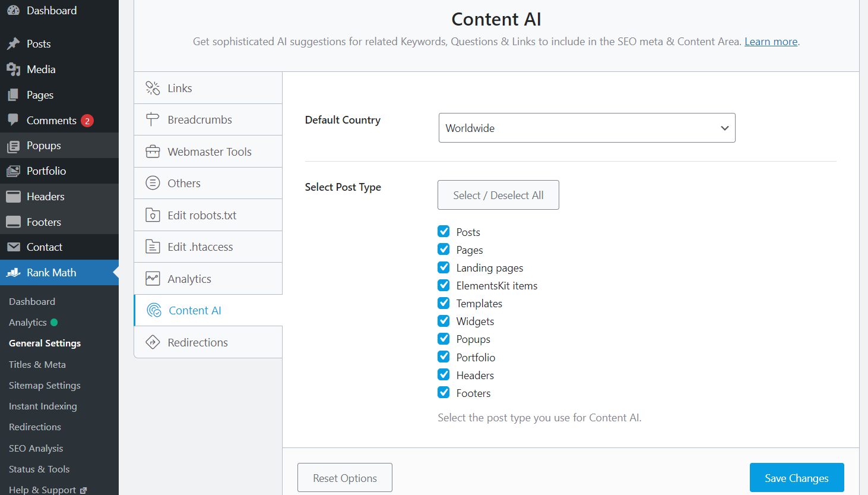Click the comments count badge showing 2
This screenshot has height=495, width=868.
[87, 121]
